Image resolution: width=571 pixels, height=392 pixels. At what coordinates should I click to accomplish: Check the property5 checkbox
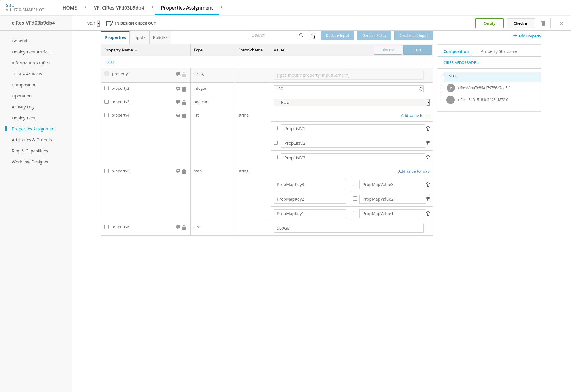point(106,171)
